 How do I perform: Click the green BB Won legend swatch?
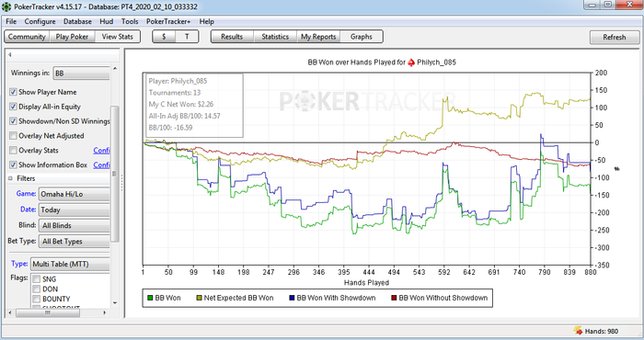coord(150,298)
